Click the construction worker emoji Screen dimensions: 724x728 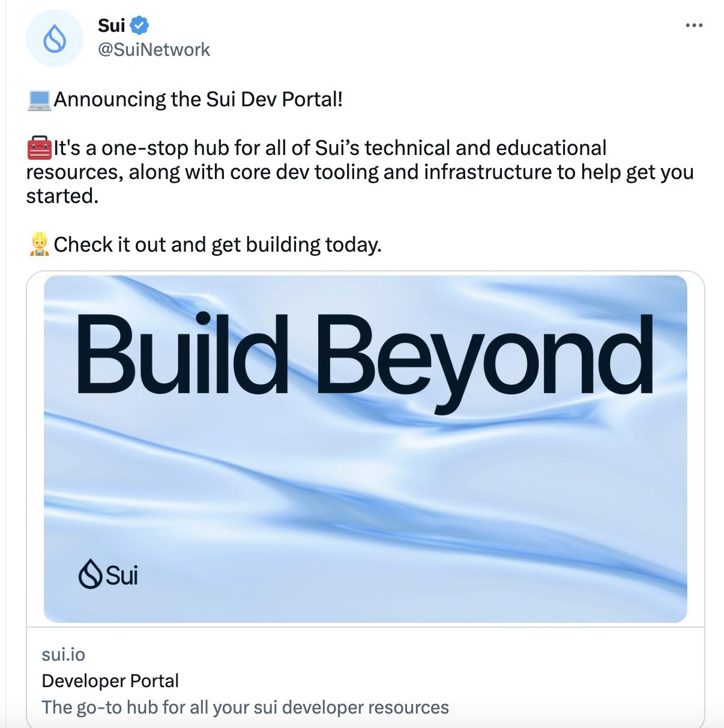pyautogui.click(x=38, y=243)
